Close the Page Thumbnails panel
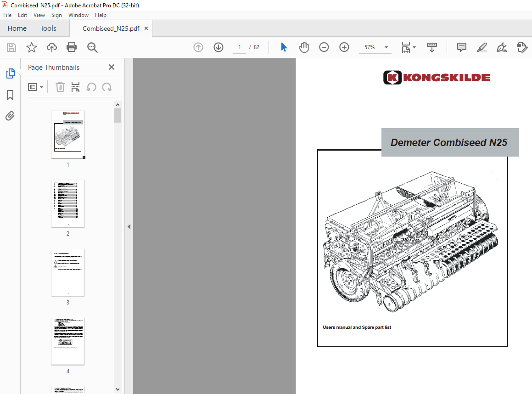Image resolution: width=532 pixels, height=394 pixels. click(x=111, y=67)
